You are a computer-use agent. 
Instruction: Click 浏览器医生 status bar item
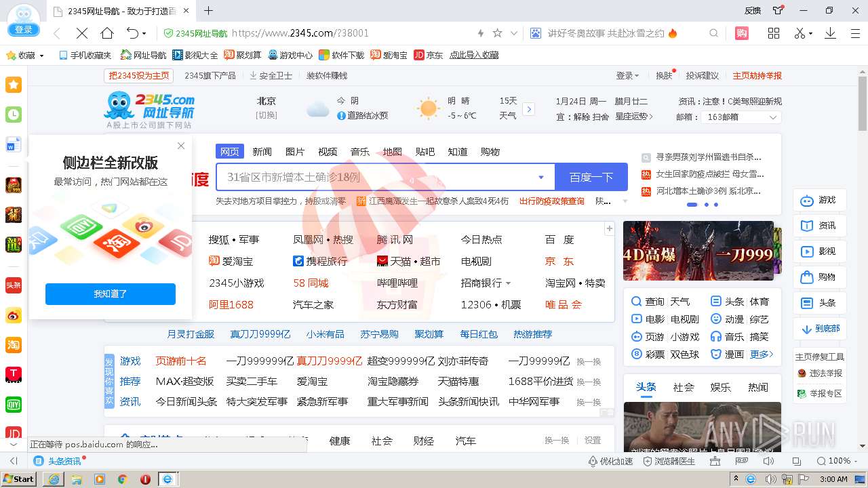pyautogui.click(x=669, y=461)
